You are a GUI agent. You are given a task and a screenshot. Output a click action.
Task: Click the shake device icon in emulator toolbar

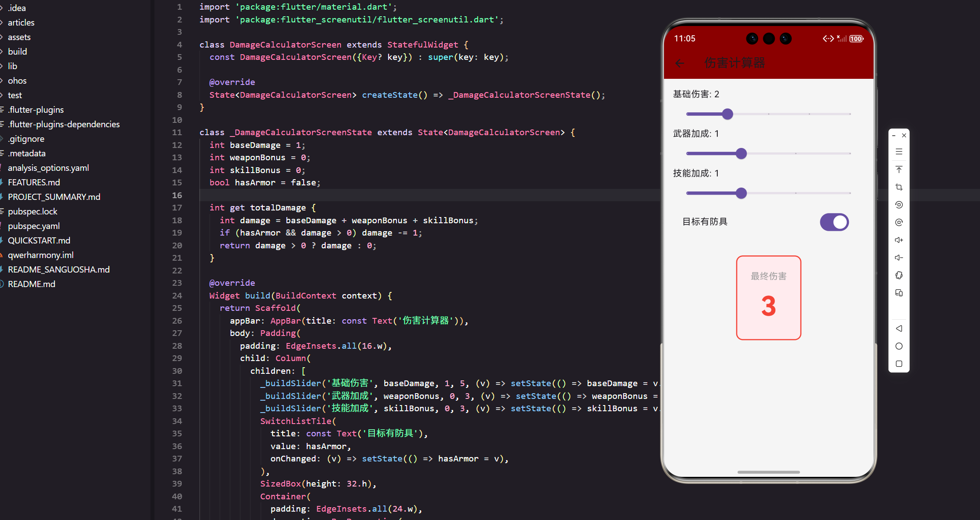click(x=899, y=275)
